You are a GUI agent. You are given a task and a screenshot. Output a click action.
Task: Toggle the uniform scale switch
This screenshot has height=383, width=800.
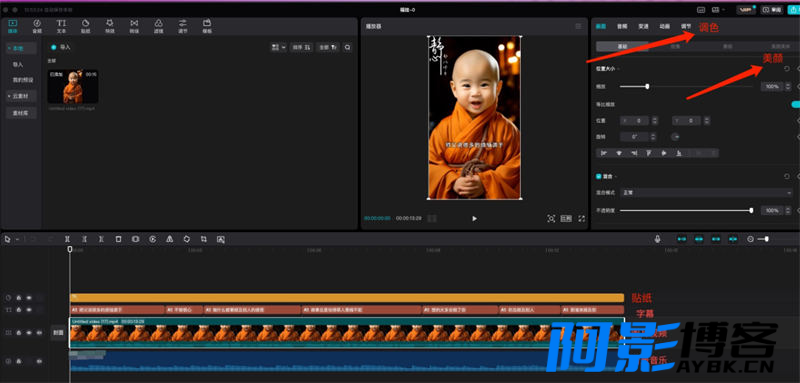795,104
